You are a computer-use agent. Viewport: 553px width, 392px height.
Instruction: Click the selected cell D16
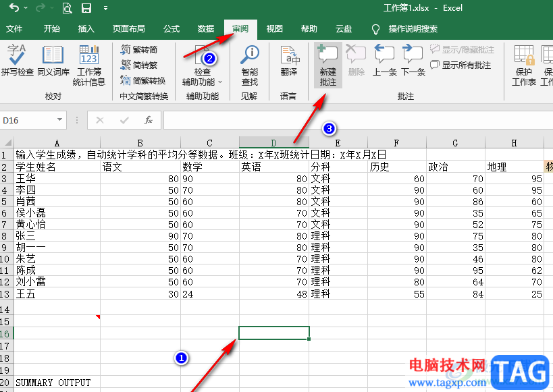pos(274,333)
